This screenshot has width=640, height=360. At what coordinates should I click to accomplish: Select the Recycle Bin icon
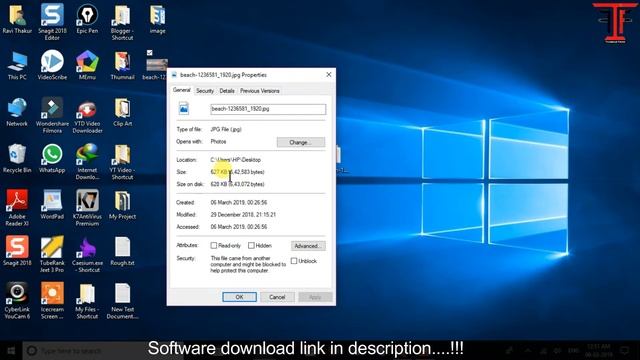tap(17, 158)
